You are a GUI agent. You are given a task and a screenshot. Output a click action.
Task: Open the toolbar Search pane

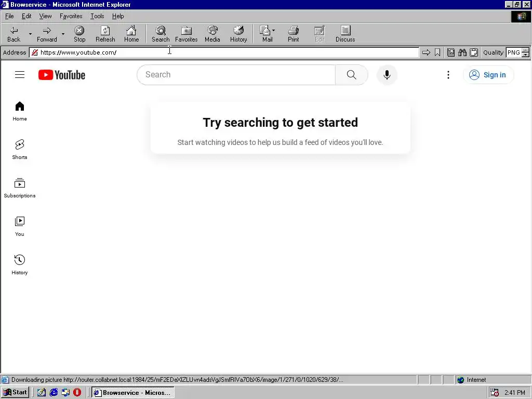[x=161, y=34]
